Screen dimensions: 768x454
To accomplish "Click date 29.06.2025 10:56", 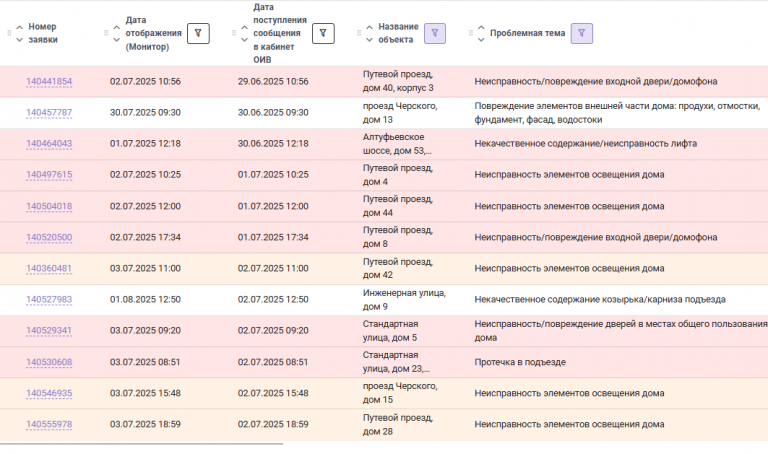I will click(273, 81).
